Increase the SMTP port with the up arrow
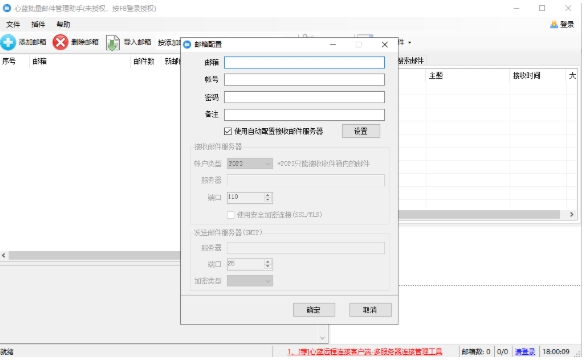 point(268,262)
